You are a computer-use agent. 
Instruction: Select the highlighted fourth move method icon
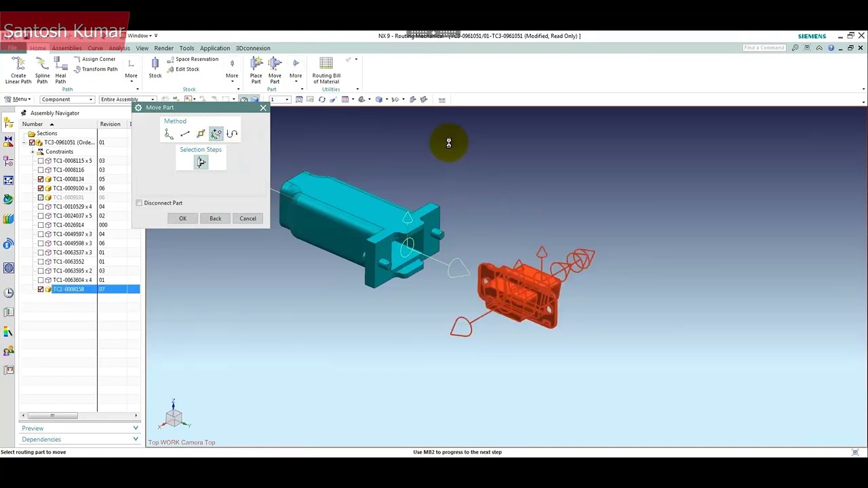(x=216, y=134)
